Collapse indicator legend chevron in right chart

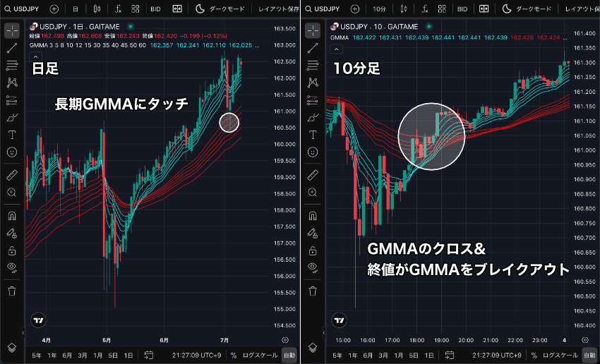point(336,49)
